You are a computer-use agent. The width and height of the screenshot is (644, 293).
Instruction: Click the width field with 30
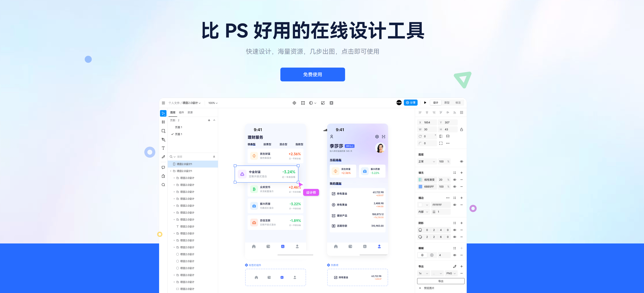(x=427, y=129)
